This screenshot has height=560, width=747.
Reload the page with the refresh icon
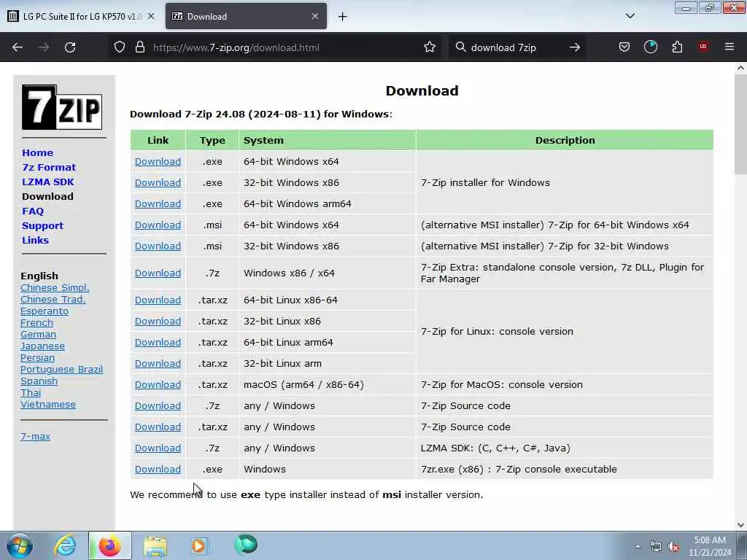70,47
